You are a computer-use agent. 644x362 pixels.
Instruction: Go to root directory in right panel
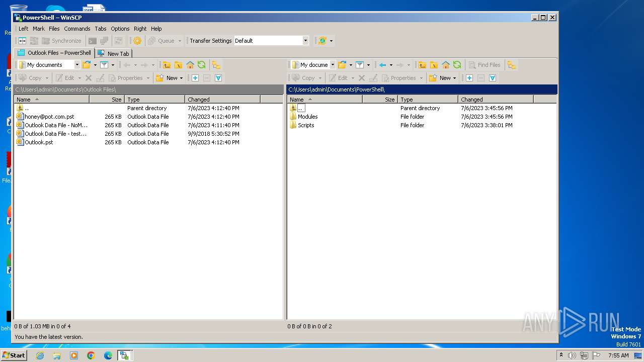[434, 65]
